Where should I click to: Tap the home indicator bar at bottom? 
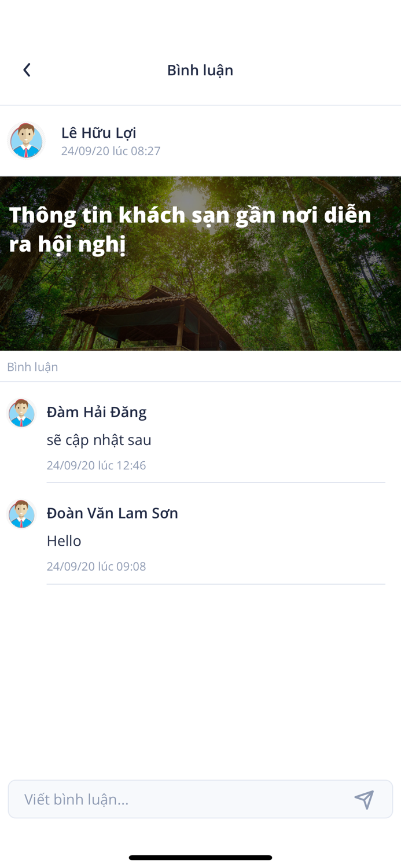pyautogui.click(x=200, y=858)
